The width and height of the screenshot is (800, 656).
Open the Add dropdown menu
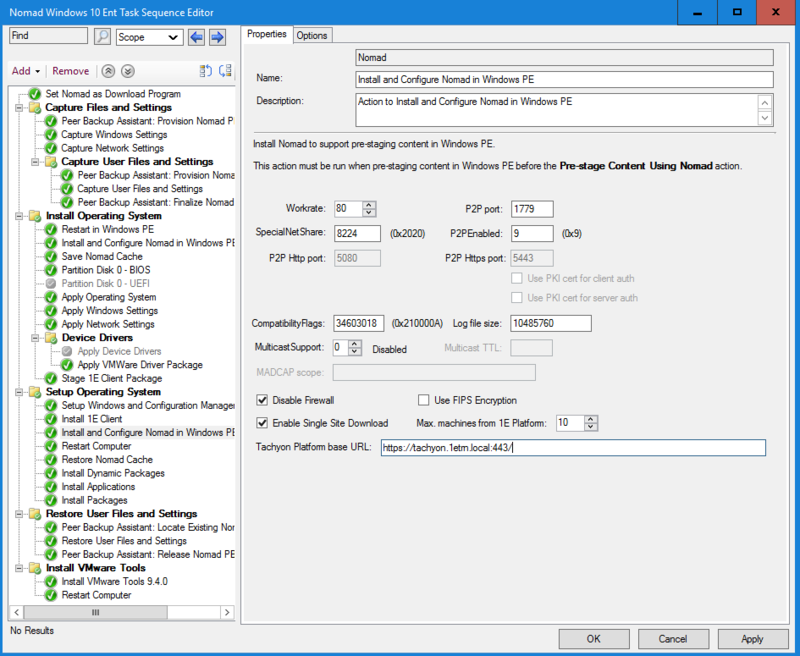tap(26, 71)
